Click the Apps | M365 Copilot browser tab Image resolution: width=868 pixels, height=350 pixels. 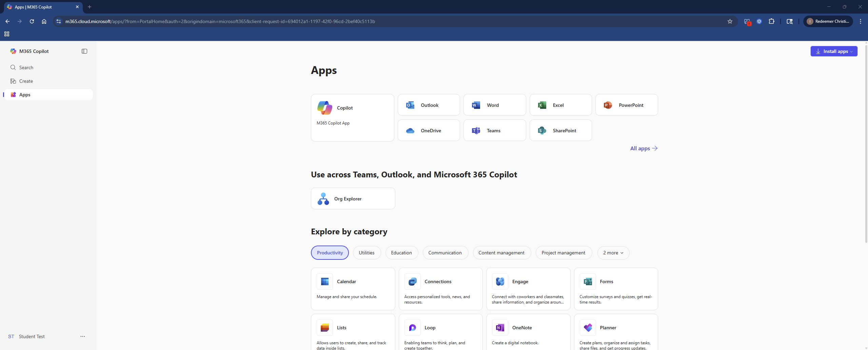(43, 7)
